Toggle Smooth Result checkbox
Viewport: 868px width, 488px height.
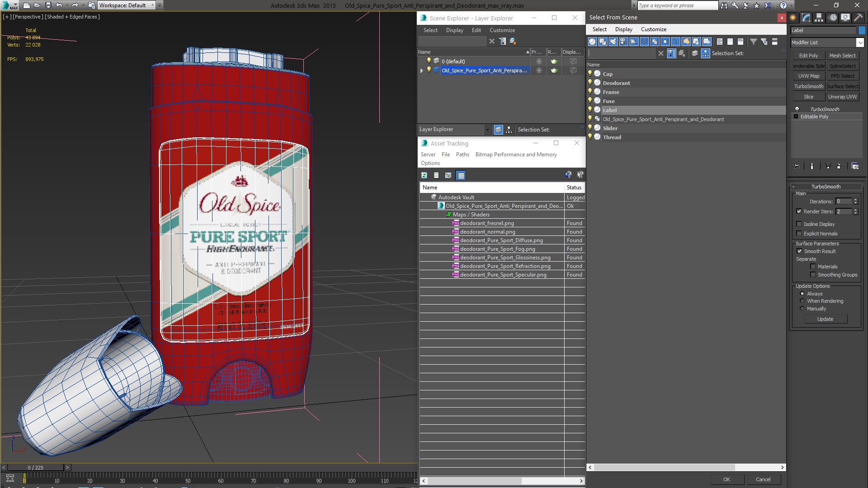pyautogui.click(x=799, y=251)
